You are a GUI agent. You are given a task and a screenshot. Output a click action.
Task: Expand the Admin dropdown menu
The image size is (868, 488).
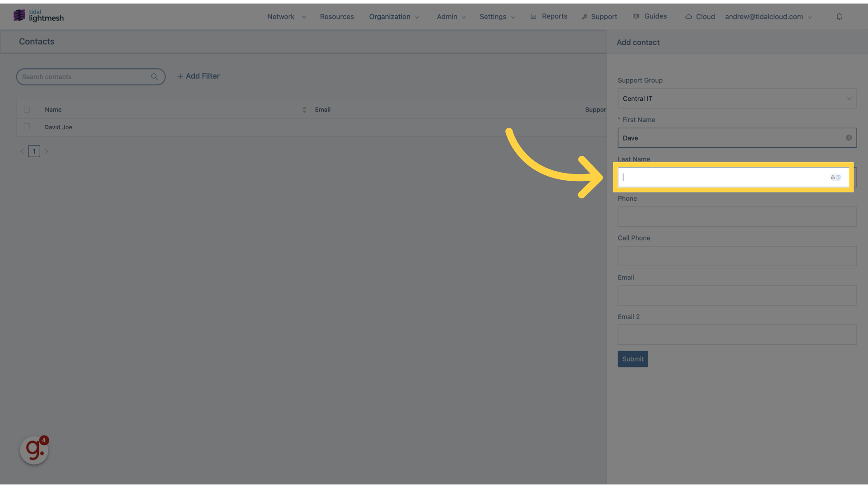451,16
